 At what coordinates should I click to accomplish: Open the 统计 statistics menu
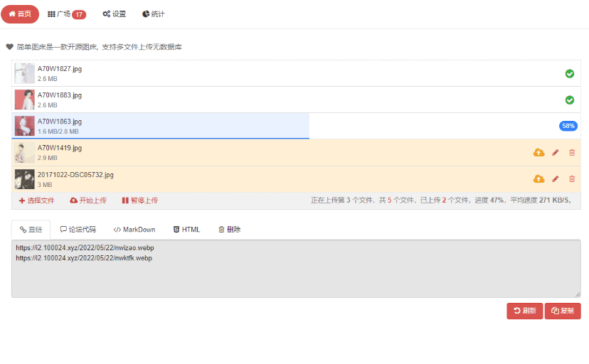153,14
